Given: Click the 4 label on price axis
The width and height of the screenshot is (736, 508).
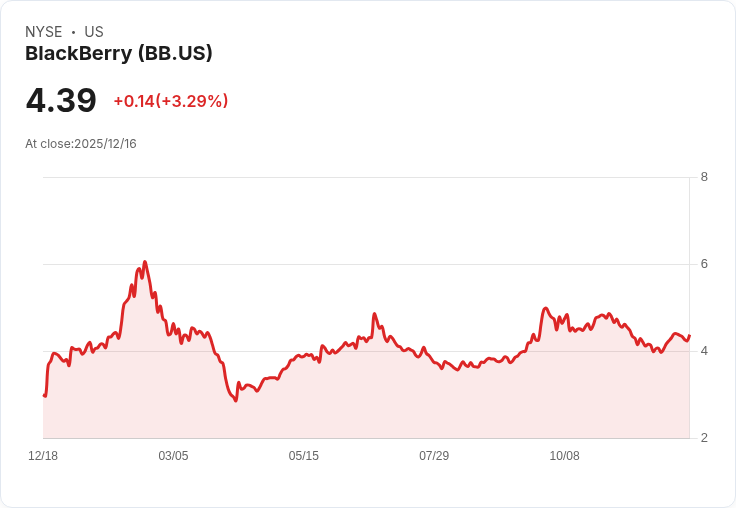Looking at the screenshot, I should tap(704, 351).
